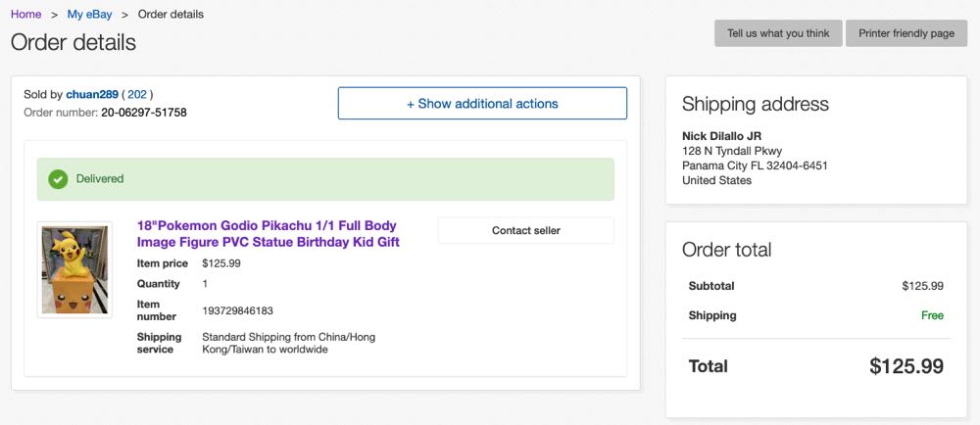
Task: Expand Show additional actions
Action: coord(482,104)
